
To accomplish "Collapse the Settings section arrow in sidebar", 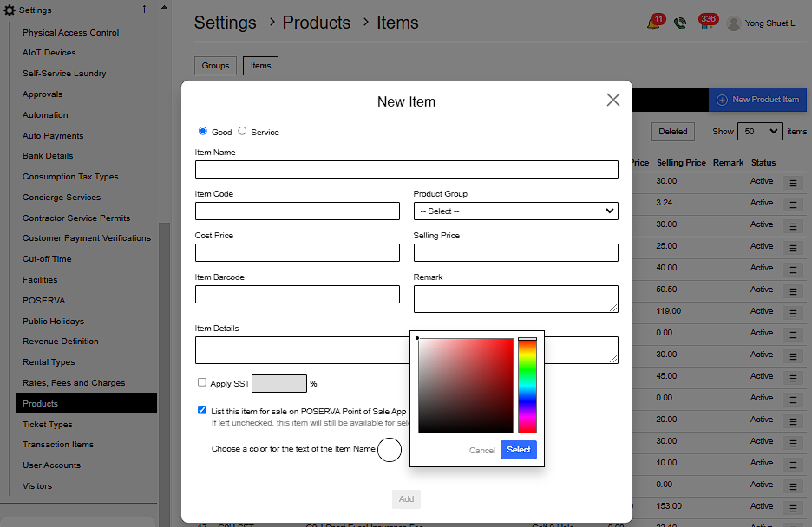I will point(144,10).
